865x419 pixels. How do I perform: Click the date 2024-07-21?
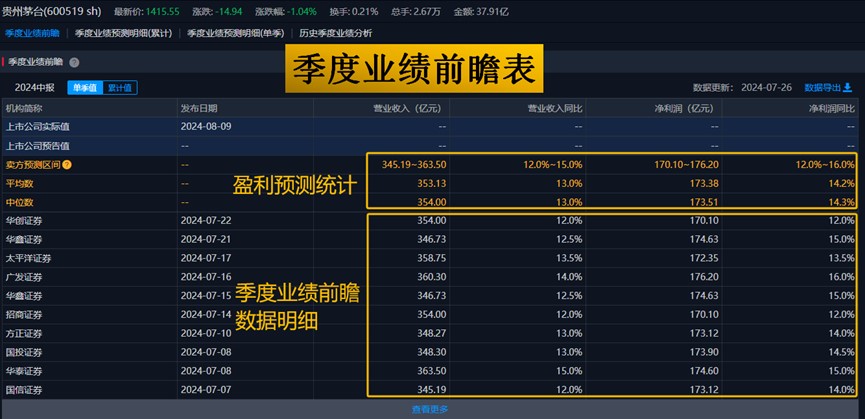click(206, 239)
